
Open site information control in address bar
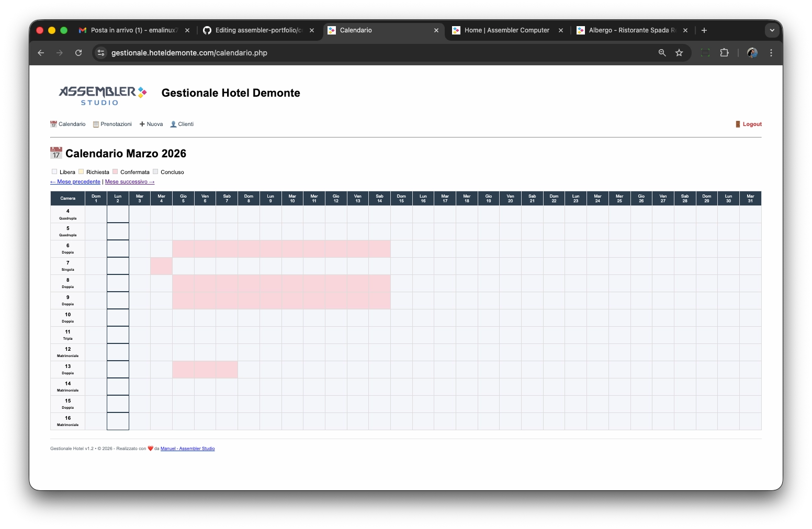[x=101, y=53]
